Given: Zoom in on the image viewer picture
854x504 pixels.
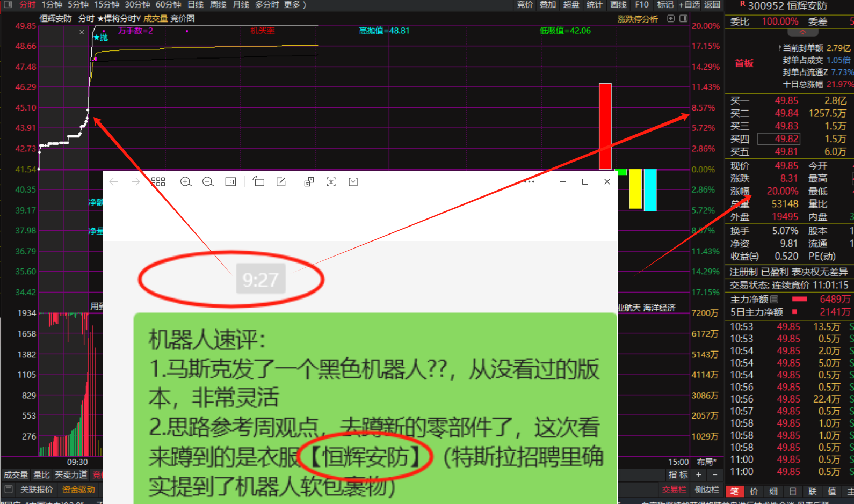Looking at the screenshot, I should click(186, 182).
